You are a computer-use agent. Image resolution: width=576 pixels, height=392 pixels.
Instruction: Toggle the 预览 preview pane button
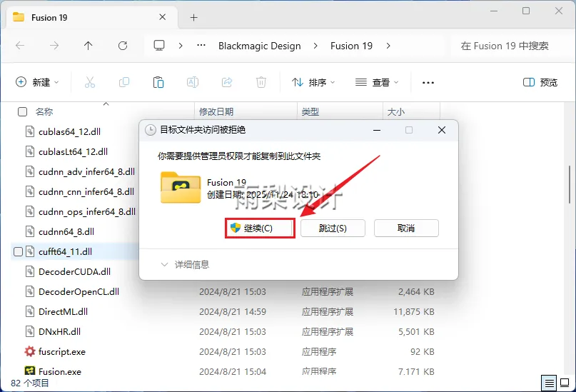coord(540,82)
